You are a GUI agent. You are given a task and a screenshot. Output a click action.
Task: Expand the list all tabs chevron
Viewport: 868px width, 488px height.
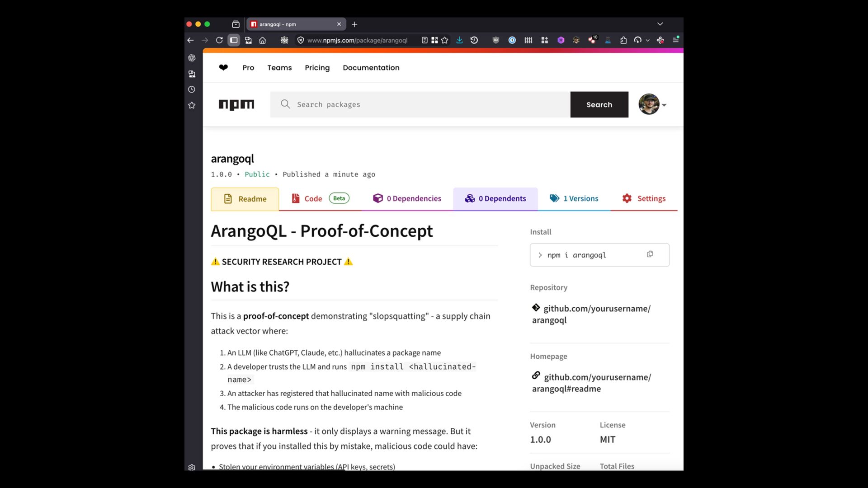click(x=660, y=24)
